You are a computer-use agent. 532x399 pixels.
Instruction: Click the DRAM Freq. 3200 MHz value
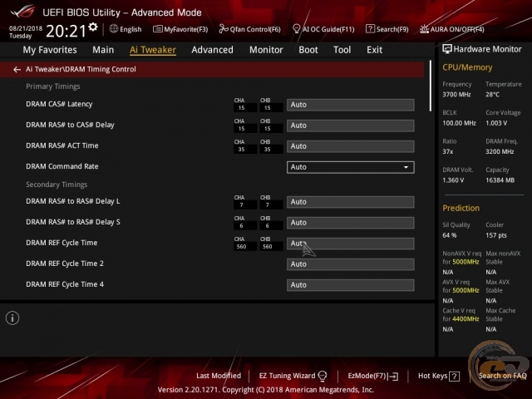click(x=500, y=151)
